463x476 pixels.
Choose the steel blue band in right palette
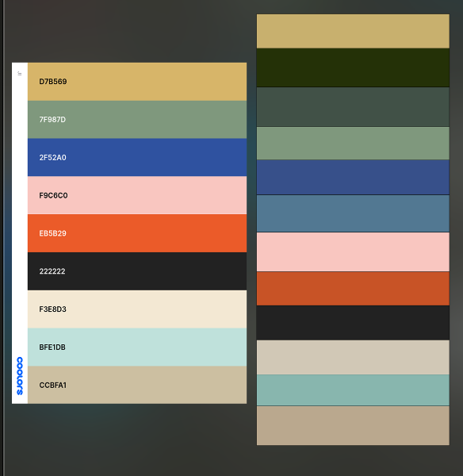[x=353, y=213]
